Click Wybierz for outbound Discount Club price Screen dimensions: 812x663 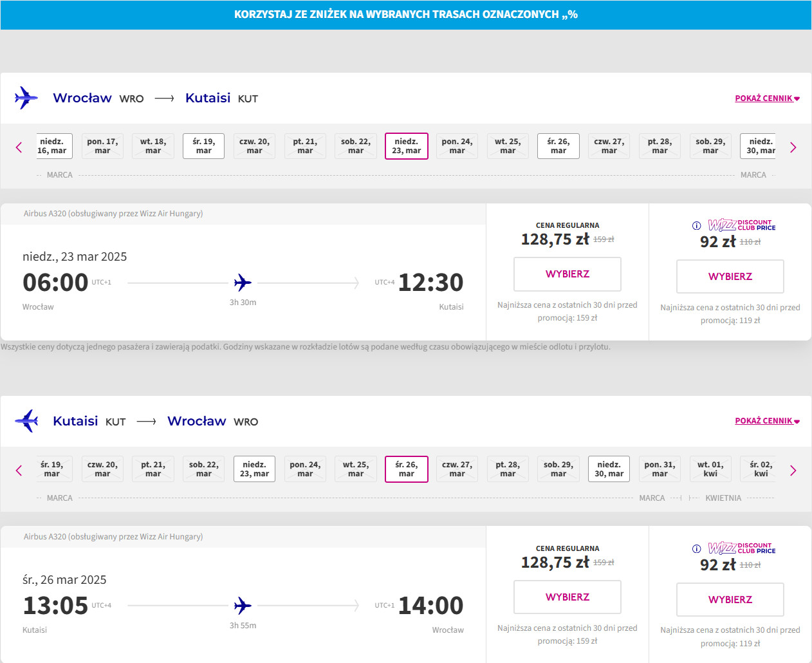[730, 277]
